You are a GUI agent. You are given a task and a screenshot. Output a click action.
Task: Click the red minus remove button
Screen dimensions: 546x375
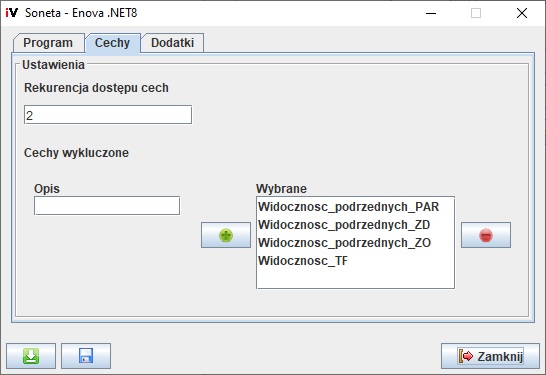(x=486, y=235)
